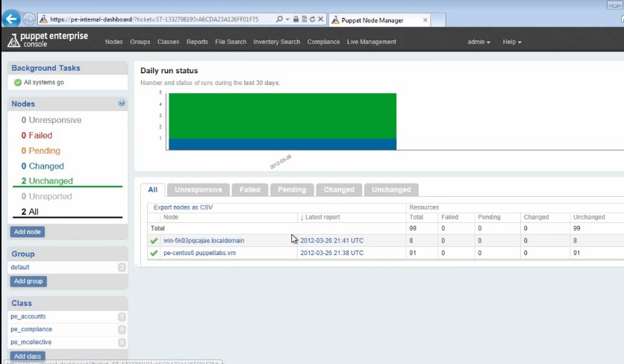Open the Reports menu item
Viewport: 624px width, 364px height.
coord(197,42)
